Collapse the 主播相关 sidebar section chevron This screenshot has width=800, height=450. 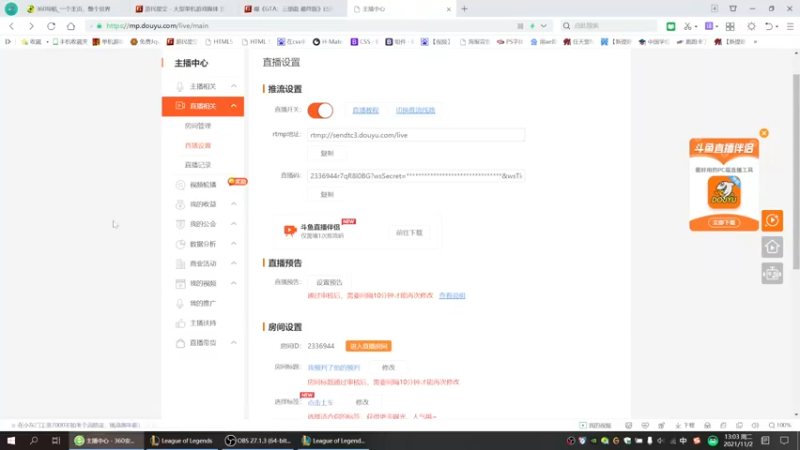(234, 86)
